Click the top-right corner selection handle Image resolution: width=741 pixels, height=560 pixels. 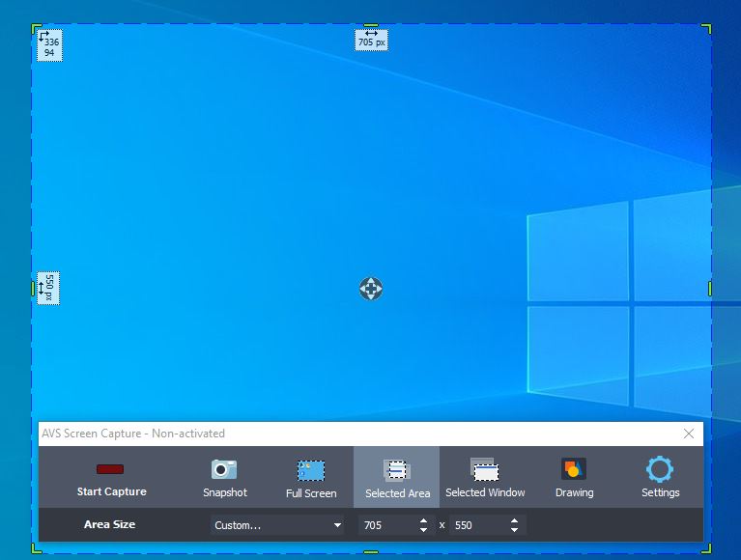tap(707, 28)
